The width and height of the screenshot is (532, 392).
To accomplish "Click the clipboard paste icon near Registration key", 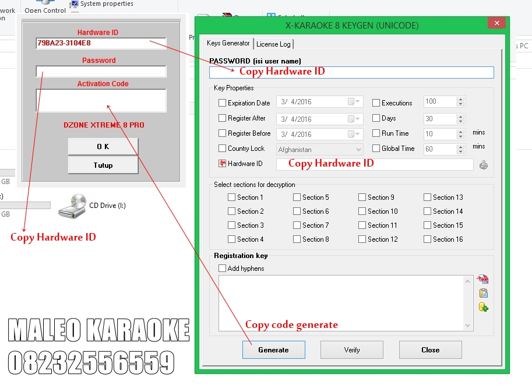I will 483,293.
